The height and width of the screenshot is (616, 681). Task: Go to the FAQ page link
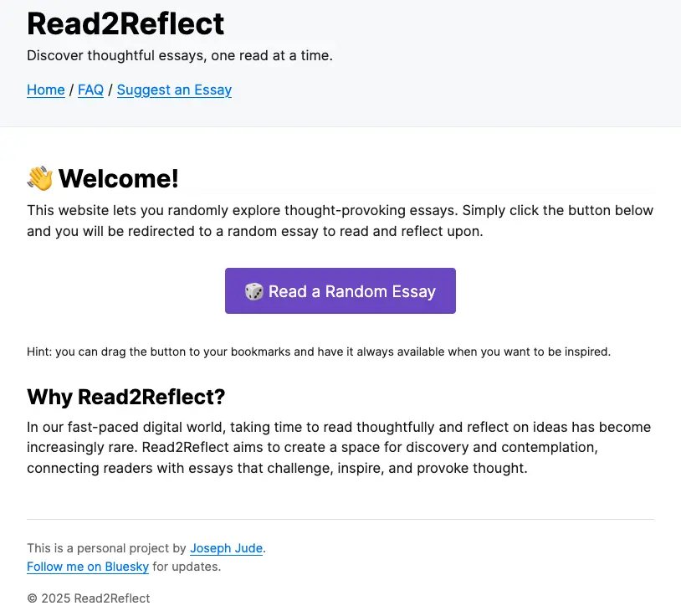click(90, 90)
